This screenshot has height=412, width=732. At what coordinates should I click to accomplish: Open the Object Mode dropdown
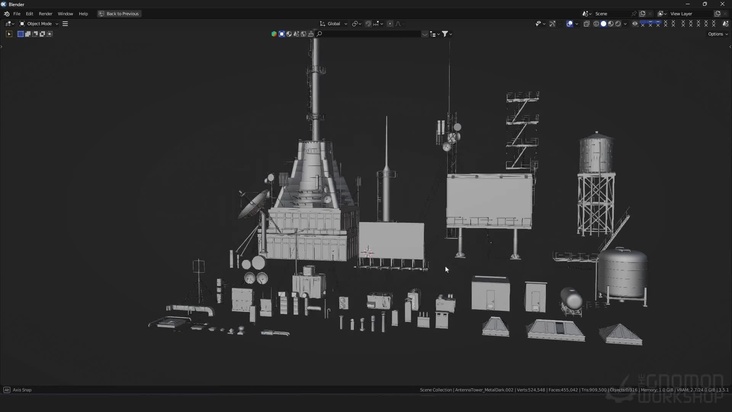tap(39, 24)
